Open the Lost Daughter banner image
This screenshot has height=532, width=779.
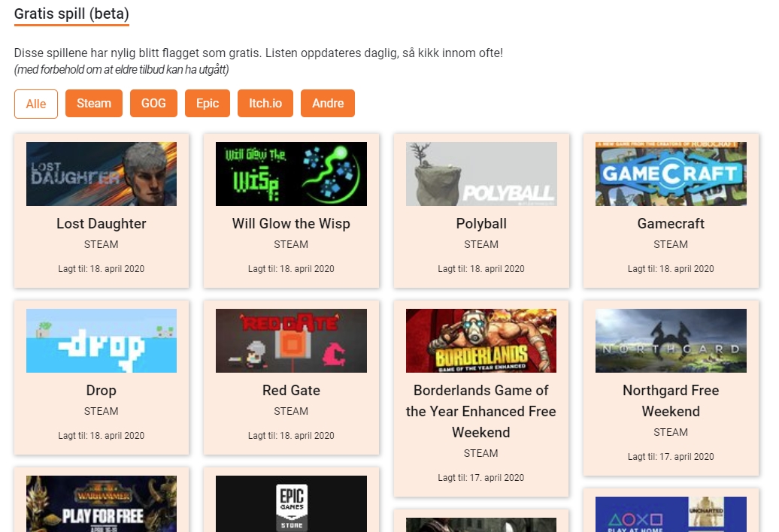[102, 174]
